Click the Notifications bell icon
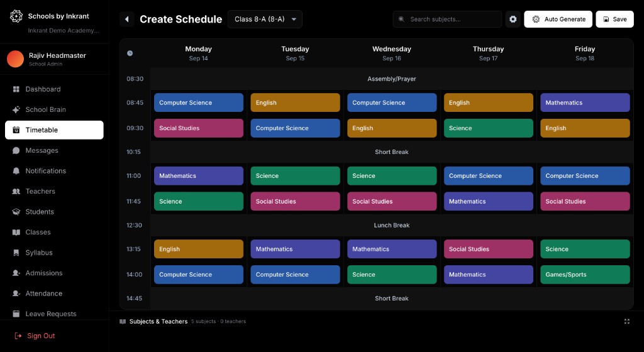The image size is (644, 352). point(16,171)
